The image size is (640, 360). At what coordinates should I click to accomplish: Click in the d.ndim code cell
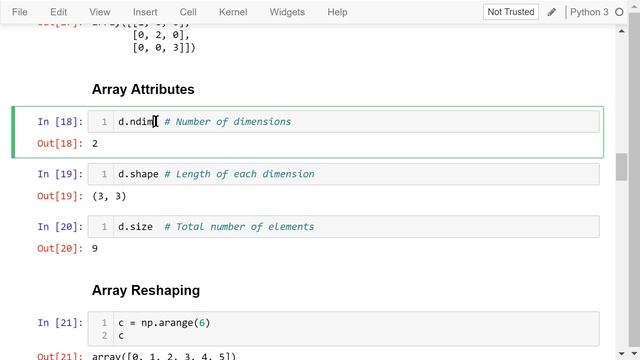[x=343, y=121]
